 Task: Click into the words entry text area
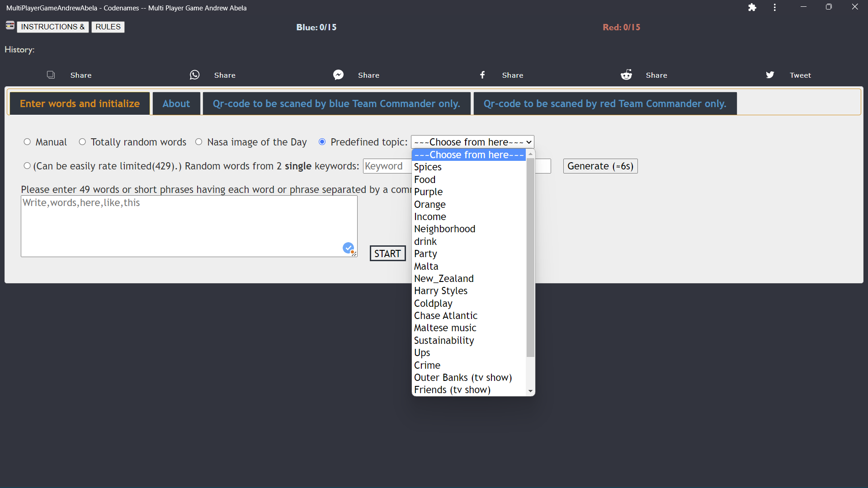click(181, 226)
